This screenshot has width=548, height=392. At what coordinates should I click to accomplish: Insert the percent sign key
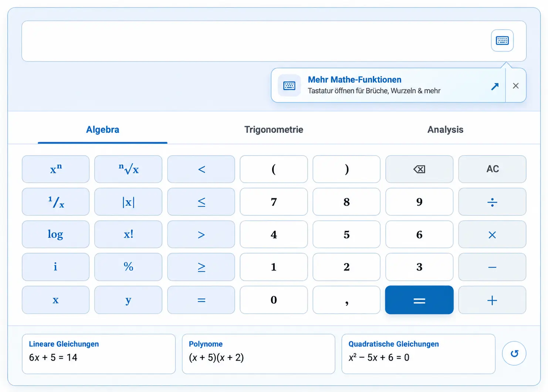128,267
